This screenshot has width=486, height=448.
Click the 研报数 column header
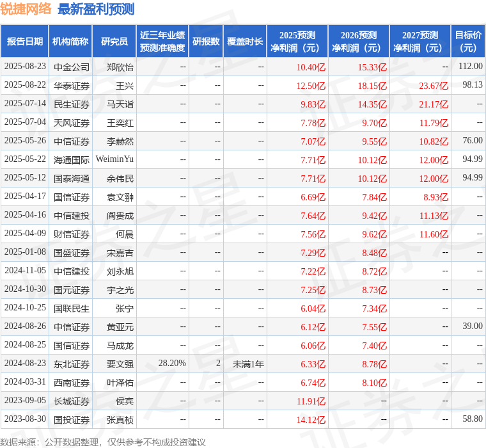[206, 41]
